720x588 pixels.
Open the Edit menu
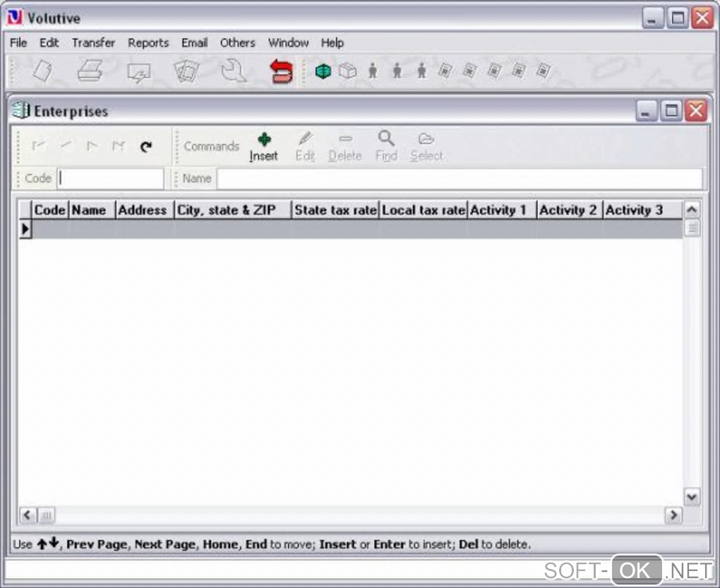coord(49,42)
